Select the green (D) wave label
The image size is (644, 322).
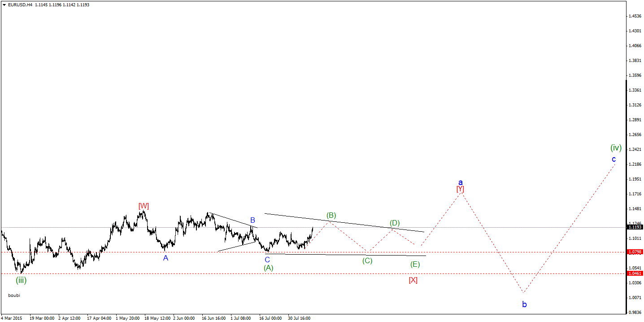point(394,223)
